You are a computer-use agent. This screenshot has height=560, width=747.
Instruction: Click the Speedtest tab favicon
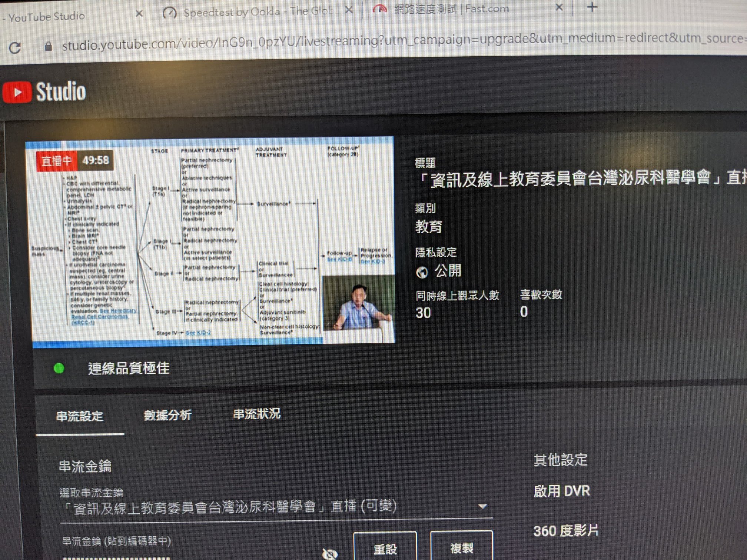(x=170, y=13)
